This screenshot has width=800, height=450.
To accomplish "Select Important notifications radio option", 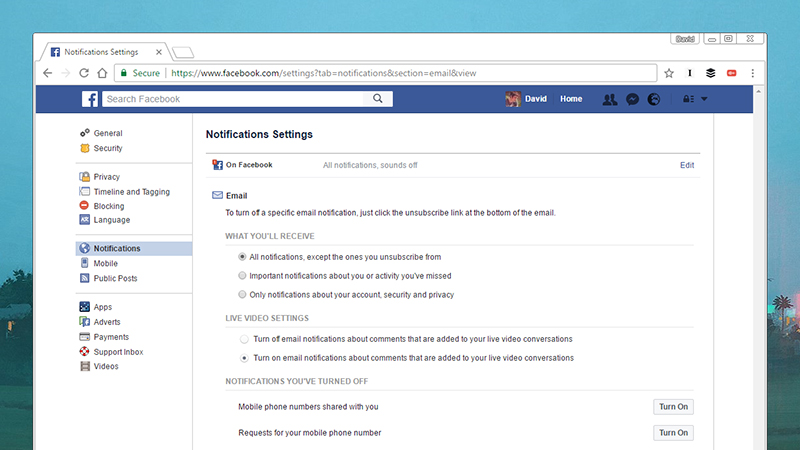I will (x=242, y=276).
